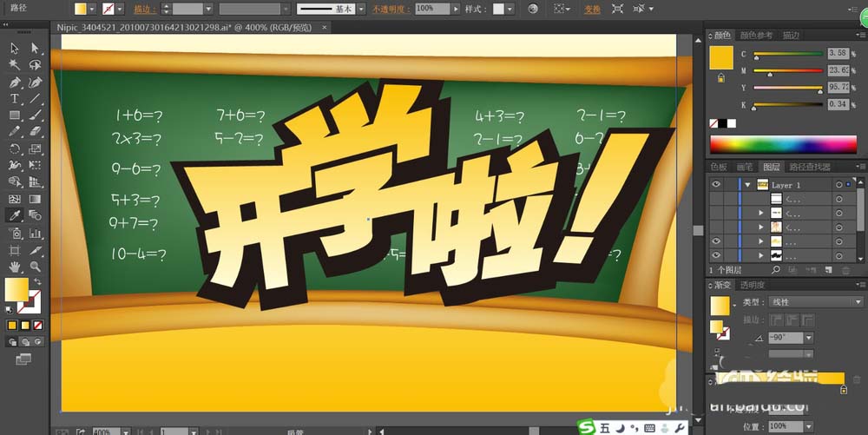Image resolution: width=868 pixels, height=435 pixels.
Task: Click the Layer 1 target circle
Action: (x=839, y=185)
